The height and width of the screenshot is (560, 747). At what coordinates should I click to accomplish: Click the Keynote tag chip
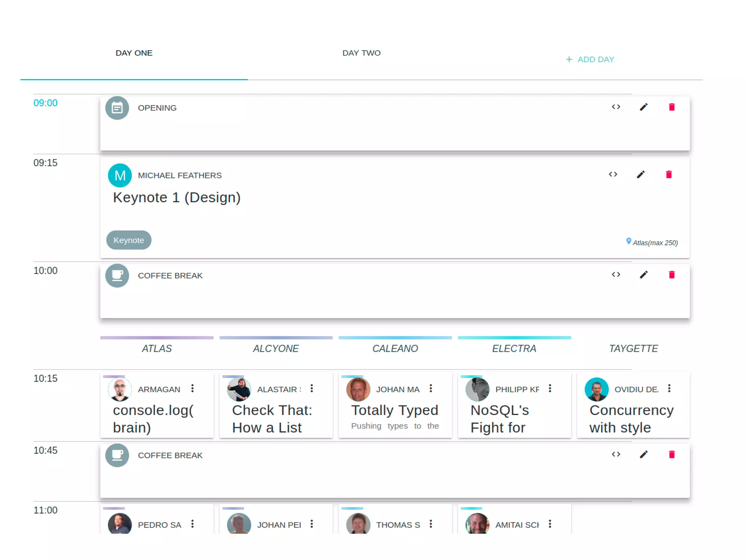pyautogui.click(x=129, y=240)
